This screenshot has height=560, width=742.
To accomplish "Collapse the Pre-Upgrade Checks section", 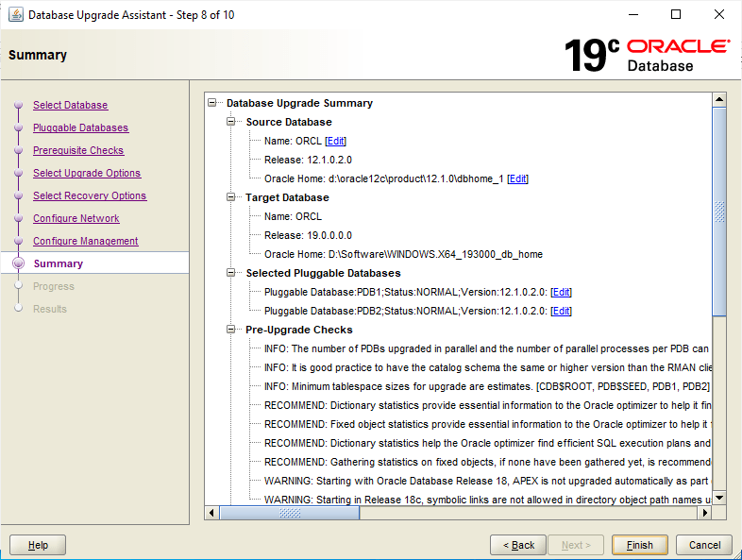I will click(x=231, y=330).
